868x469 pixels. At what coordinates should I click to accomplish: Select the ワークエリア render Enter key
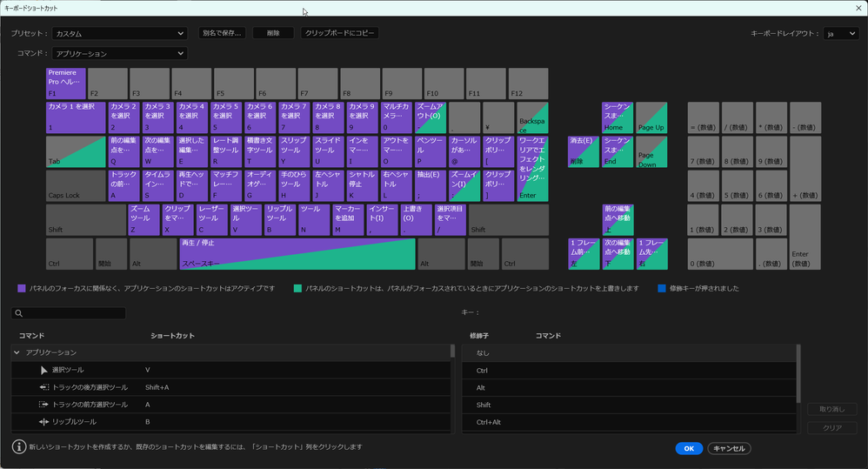click(x=532, y=168)
